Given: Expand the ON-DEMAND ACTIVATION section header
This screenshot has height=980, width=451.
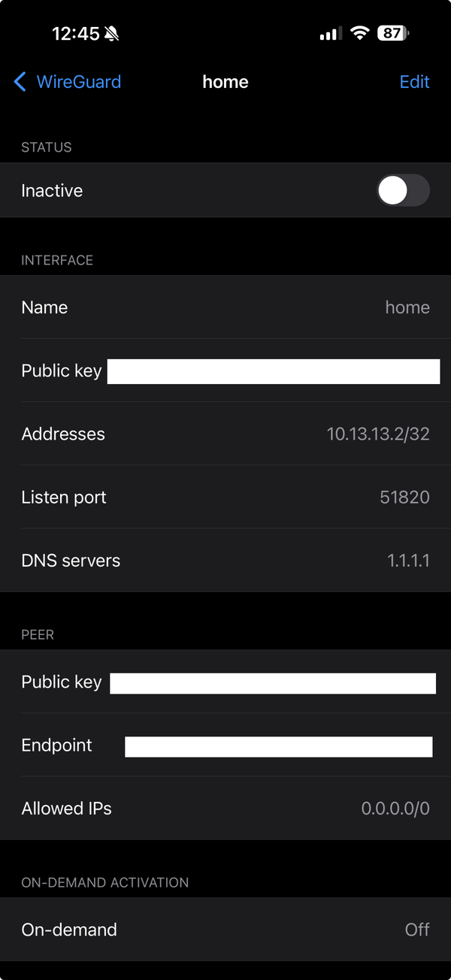Looking at the screenshot, I should tap(104, 882).
